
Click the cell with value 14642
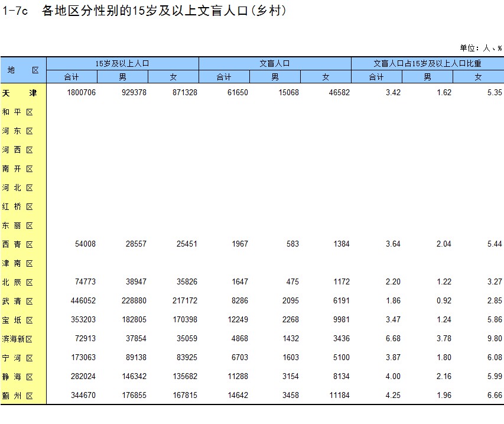coord(238,396)
